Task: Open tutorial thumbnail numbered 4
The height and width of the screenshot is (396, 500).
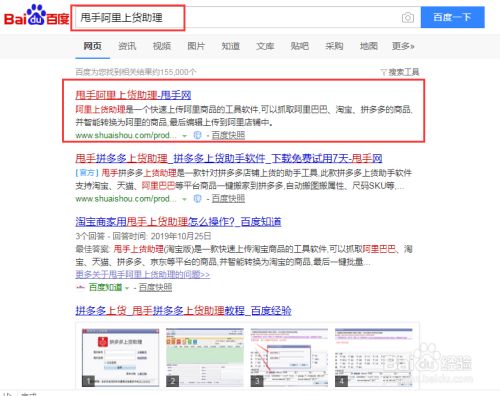Action: point(374,358)
